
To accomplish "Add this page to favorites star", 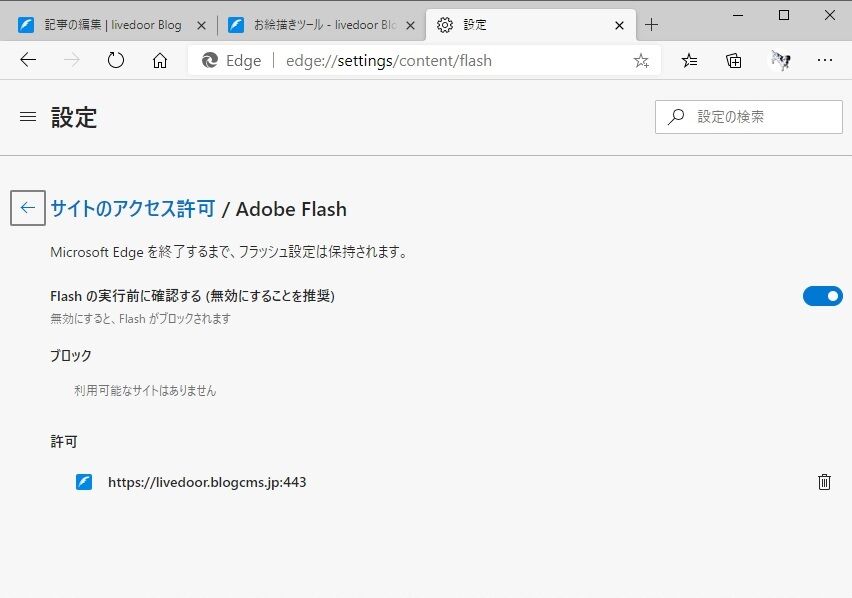I will (641, 60).
